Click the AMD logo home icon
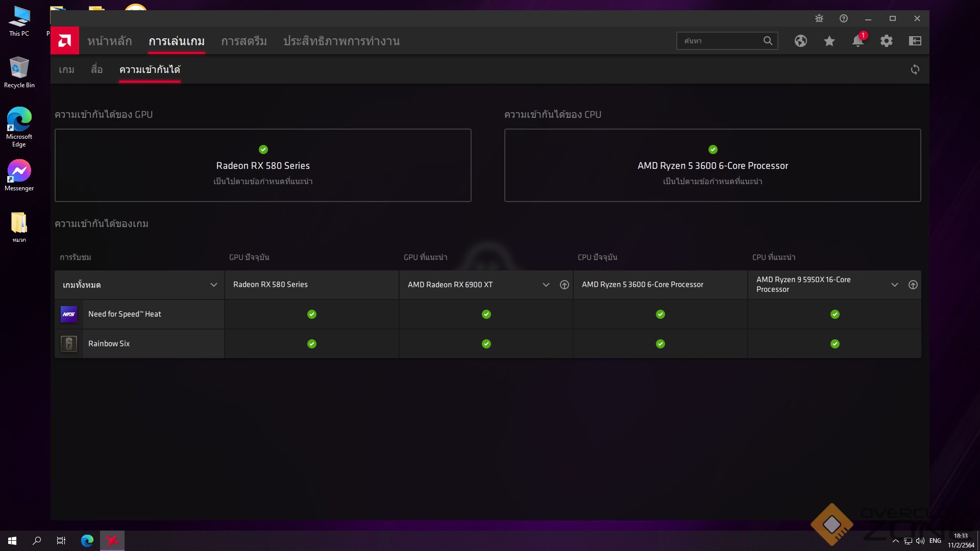Screen dimensions: 980x551 point(65,41)
